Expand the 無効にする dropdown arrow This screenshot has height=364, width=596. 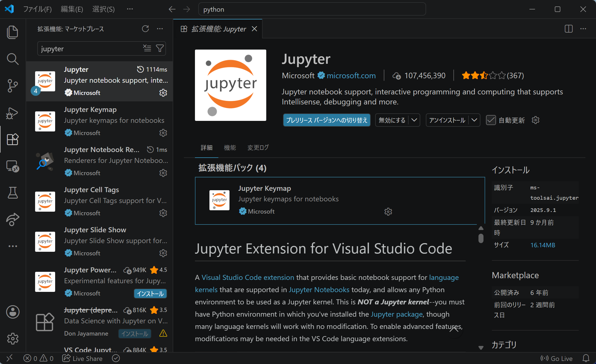[x=414, y=120]
